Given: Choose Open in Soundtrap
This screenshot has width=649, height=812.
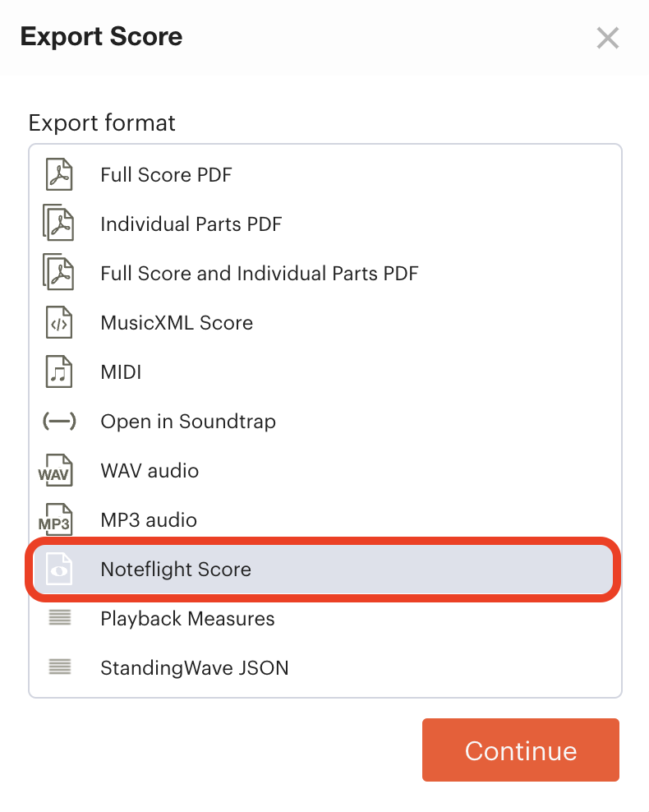Looking at the screenshot, I should point(325,421).
